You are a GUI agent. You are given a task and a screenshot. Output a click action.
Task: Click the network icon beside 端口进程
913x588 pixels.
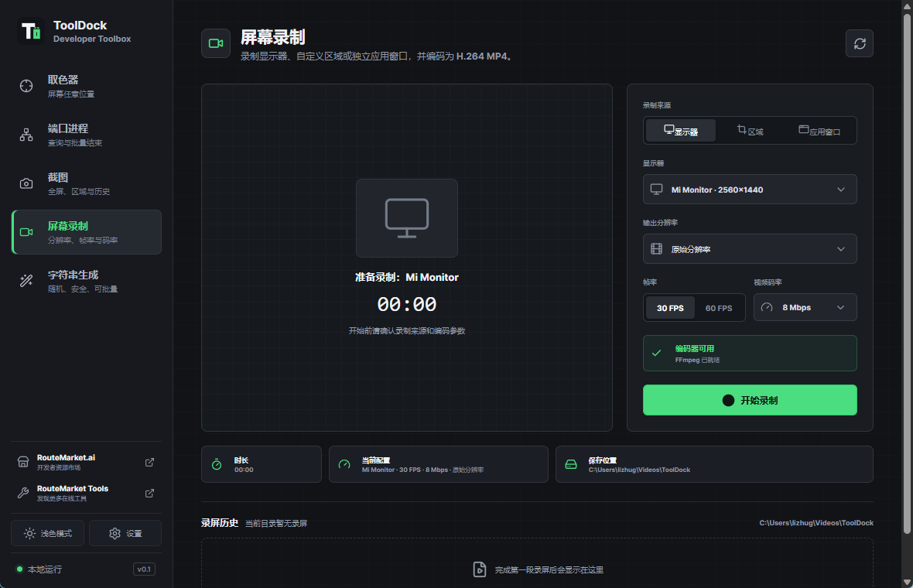pos(26,135)
